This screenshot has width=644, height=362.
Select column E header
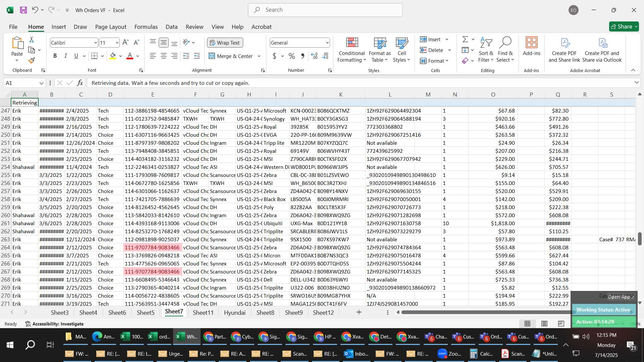point(153,95)
